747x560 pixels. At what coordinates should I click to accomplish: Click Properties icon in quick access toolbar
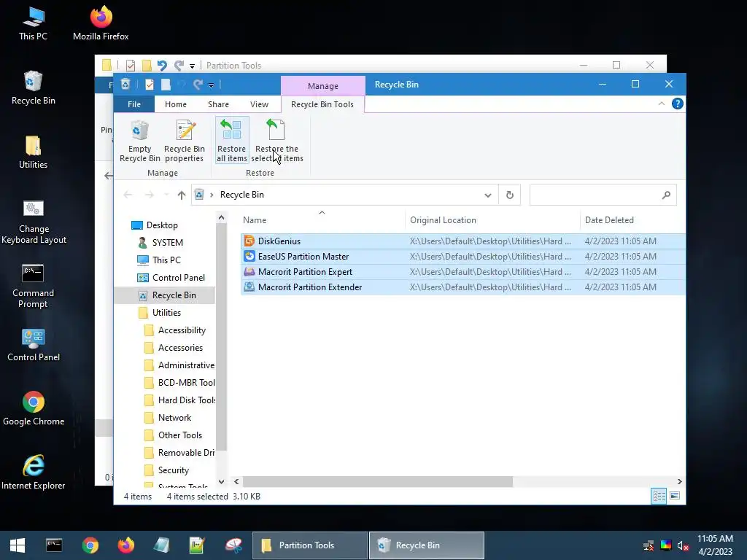click(149, 85)
